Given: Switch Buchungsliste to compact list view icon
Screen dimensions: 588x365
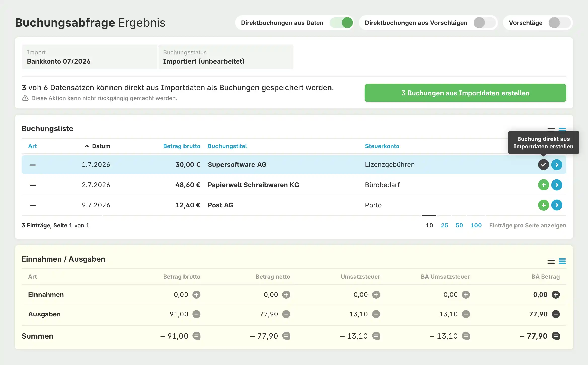Looking at the screenshot, I should coord(551,130).
